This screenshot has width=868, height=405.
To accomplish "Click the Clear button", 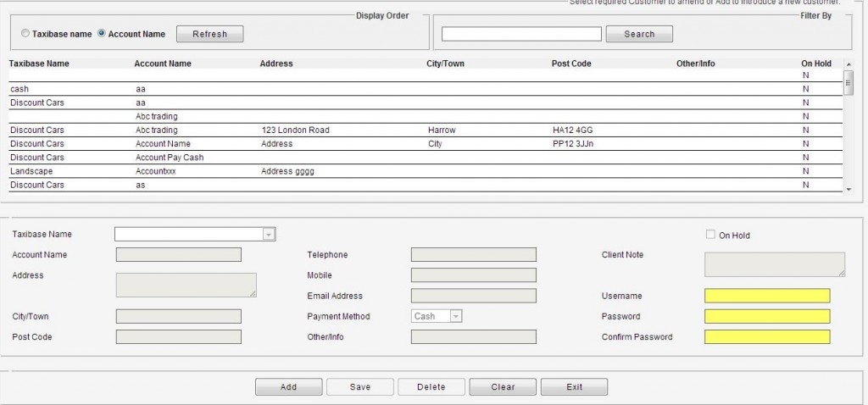I will coord(503,386).
